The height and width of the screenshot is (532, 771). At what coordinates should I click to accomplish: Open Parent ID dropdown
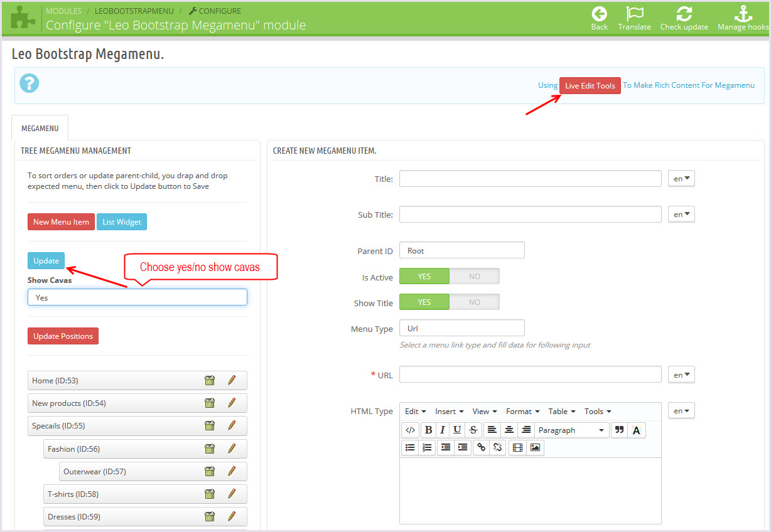coord(461,250)
